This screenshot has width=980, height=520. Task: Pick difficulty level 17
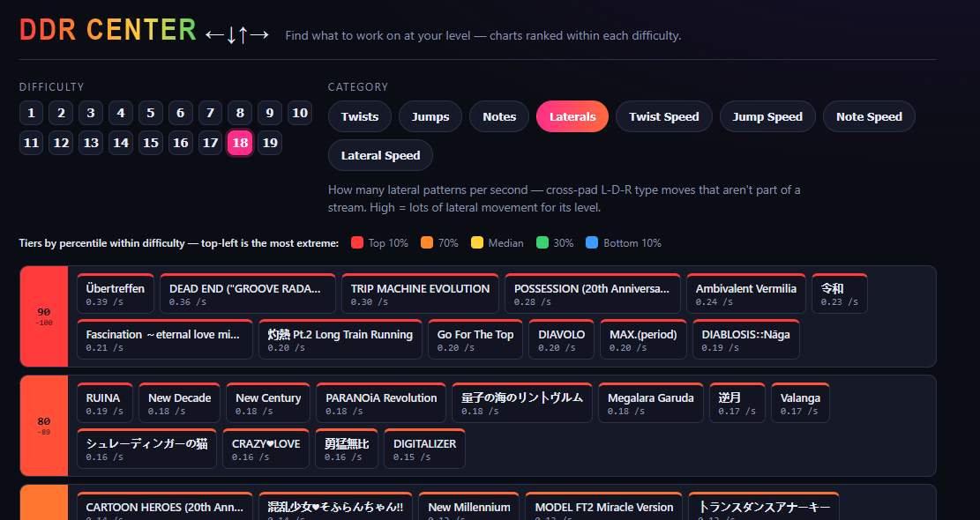coord(211,143)
